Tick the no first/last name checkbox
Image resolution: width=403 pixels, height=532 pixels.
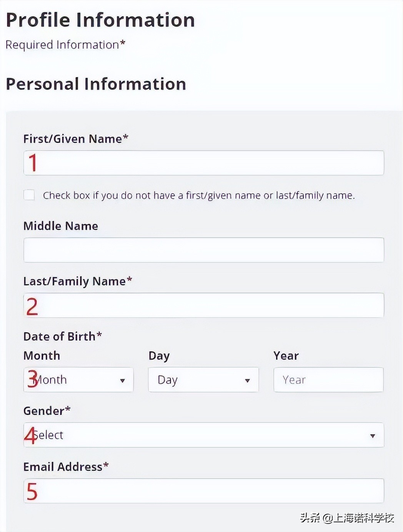tap(29, 195)
